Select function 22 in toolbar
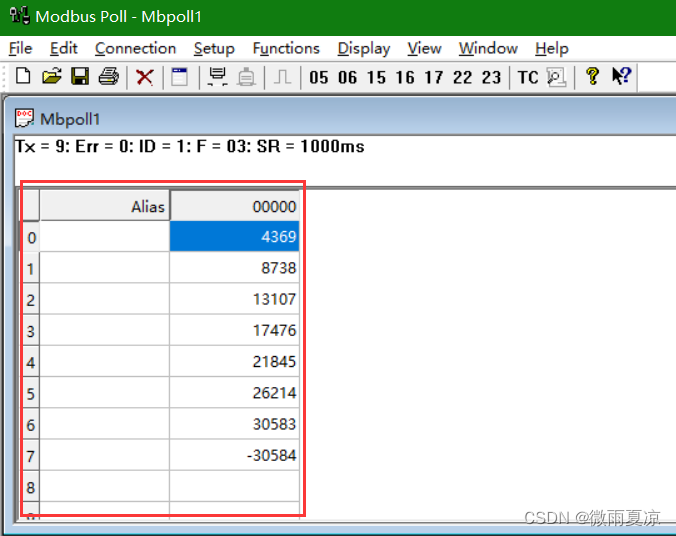This screenshot has width=676, height=536. point(463,78)
